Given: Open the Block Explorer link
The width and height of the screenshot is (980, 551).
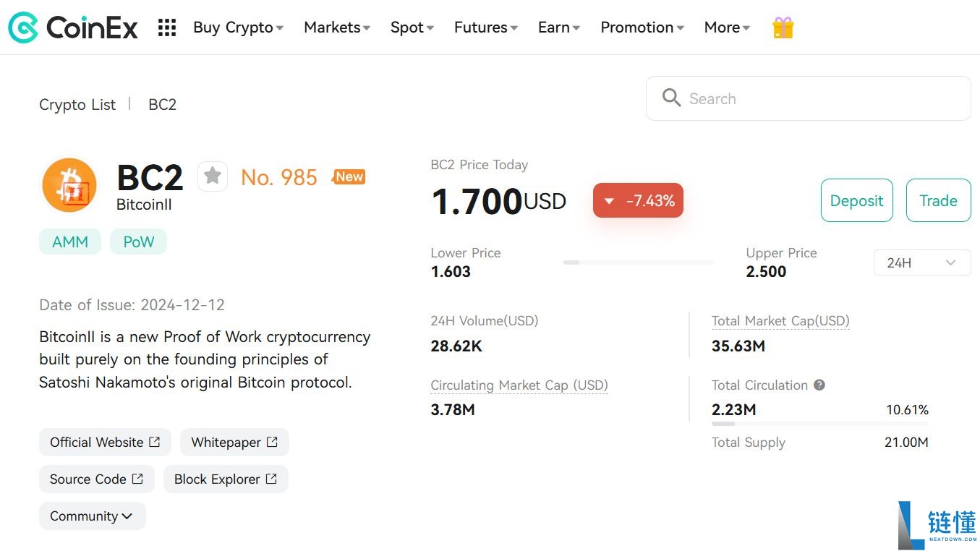Looking at the screenshot, I should coord(226,479).
